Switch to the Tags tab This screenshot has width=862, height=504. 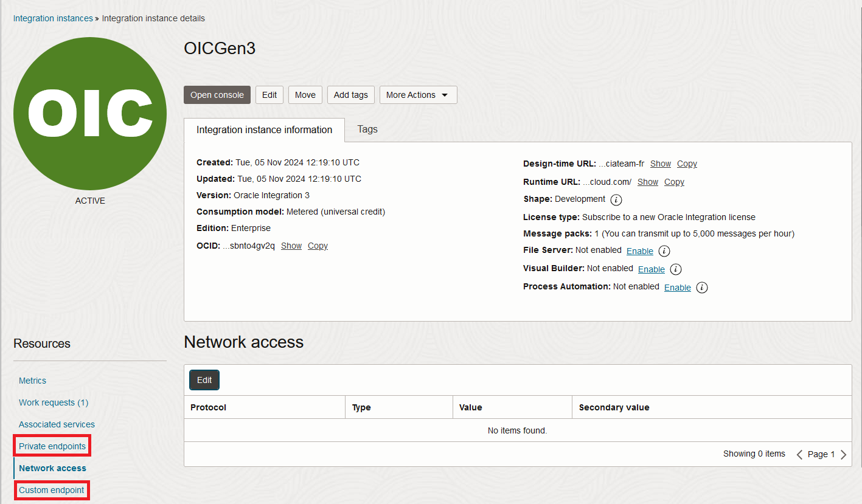[367, 129]
